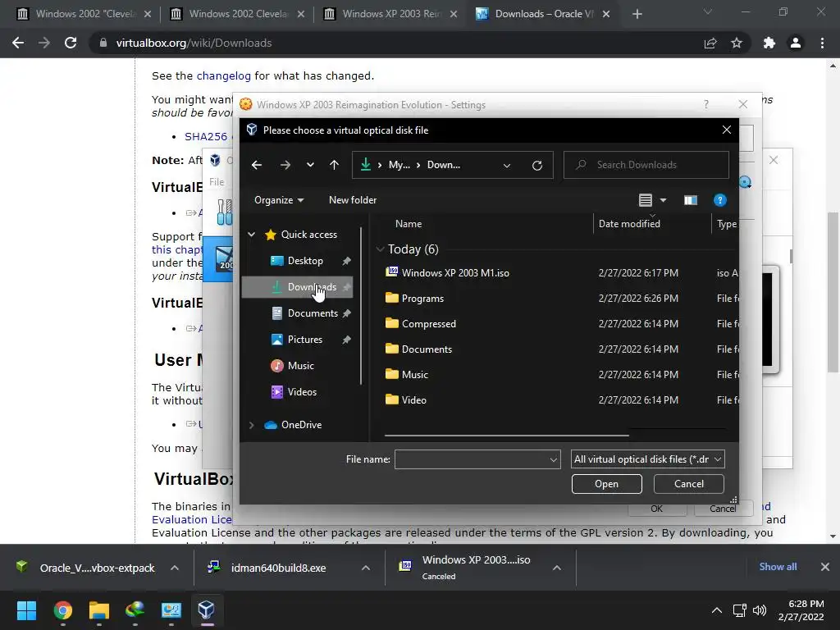
Task: Select Videos in the sidebar
Action: pyautogui.click(x=302, y=392)
